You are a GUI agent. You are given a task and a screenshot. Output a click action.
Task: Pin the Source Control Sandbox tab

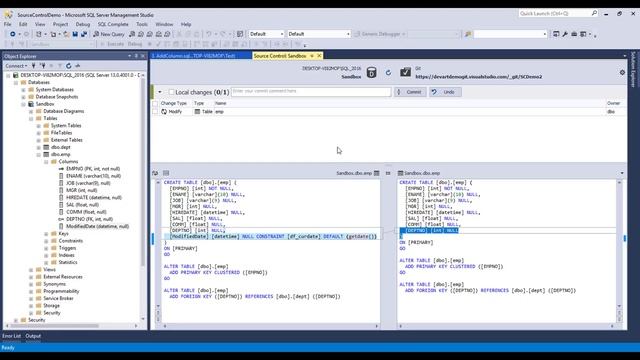pos(312,56)
